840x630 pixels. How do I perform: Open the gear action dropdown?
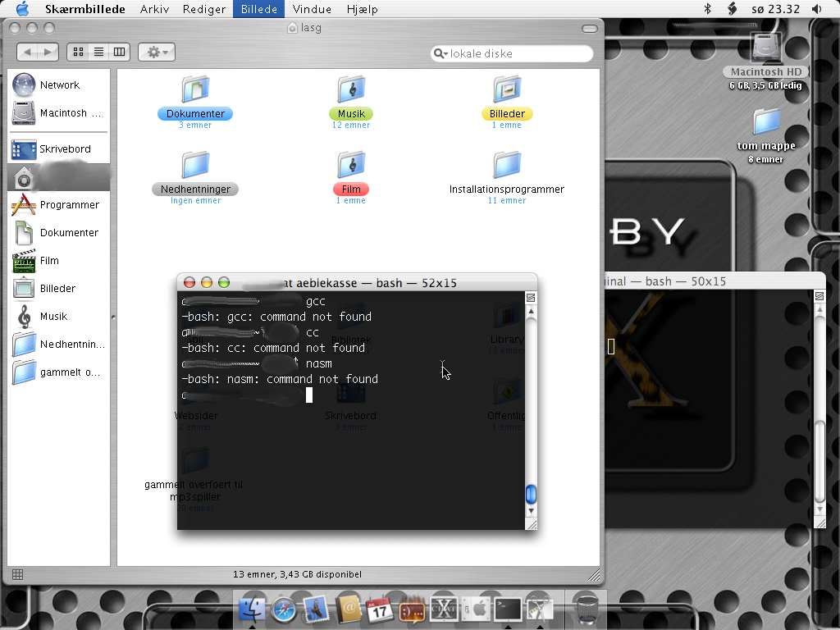click(156, 52)
